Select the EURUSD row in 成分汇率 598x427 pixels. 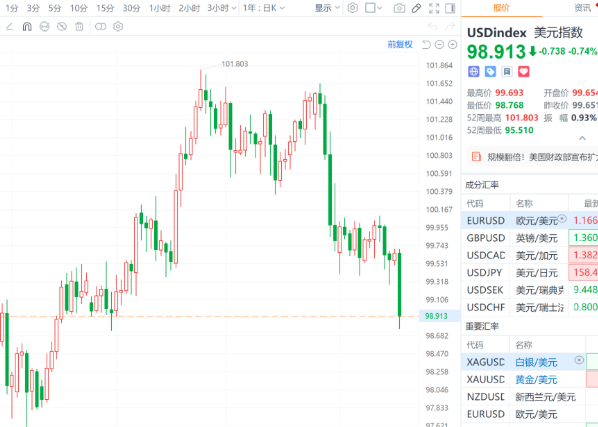(x=530, y=220)
